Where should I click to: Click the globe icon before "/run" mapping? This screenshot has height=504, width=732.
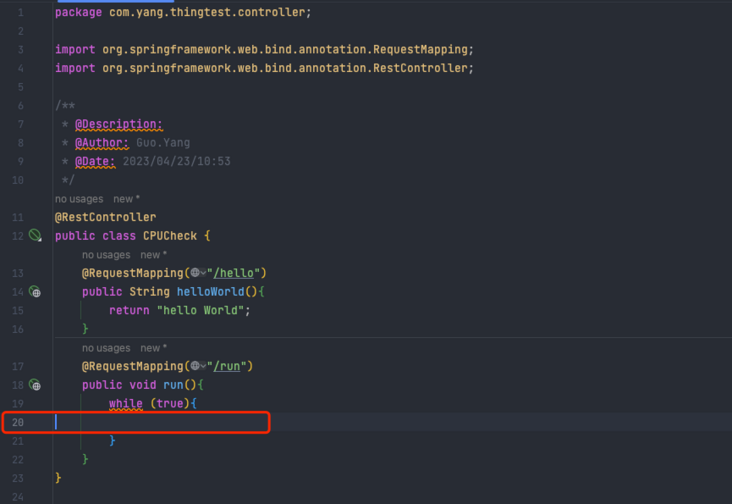click(x=195, y=366)
